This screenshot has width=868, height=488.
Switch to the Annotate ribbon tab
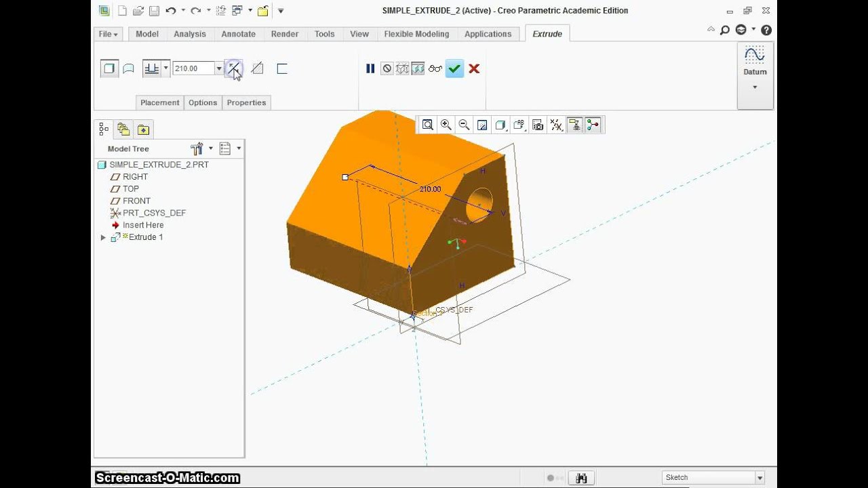tap(239, 34)
